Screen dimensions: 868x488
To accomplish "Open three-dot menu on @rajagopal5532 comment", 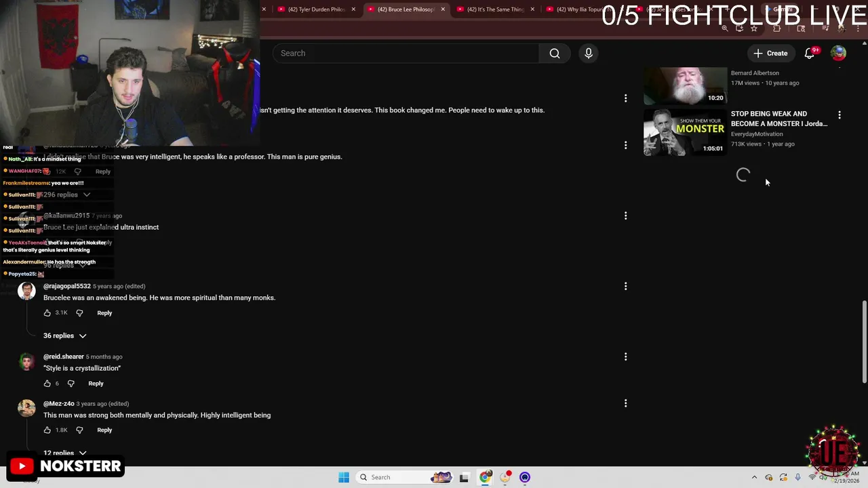I will point(625,286).
